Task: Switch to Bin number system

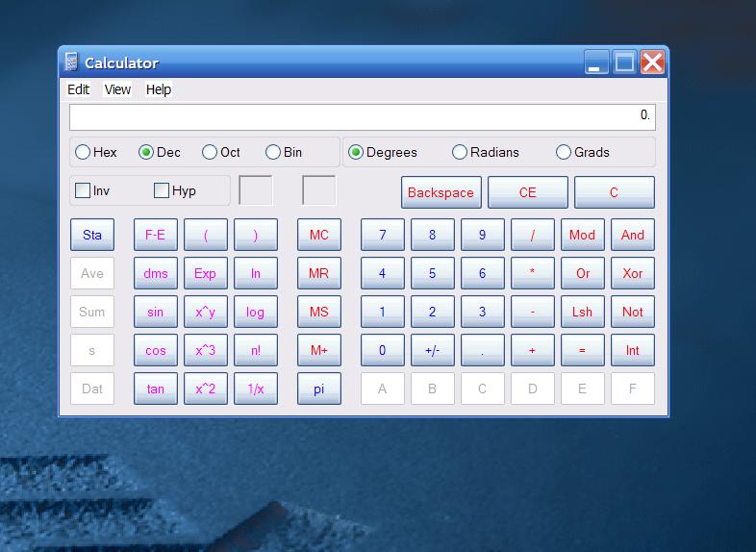Action: pos(284,152)
